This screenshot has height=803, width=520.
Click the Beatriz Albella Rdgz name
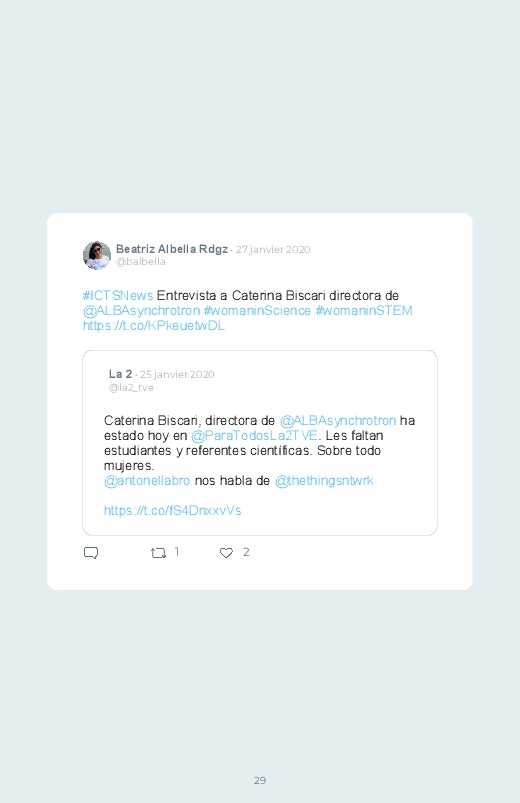172,249
